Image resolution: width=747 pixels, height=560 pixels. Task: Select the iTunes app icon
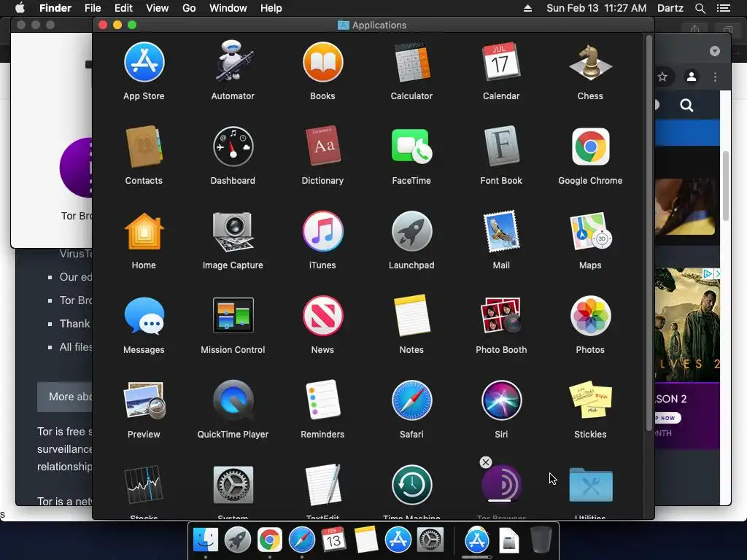pos(322,231)
